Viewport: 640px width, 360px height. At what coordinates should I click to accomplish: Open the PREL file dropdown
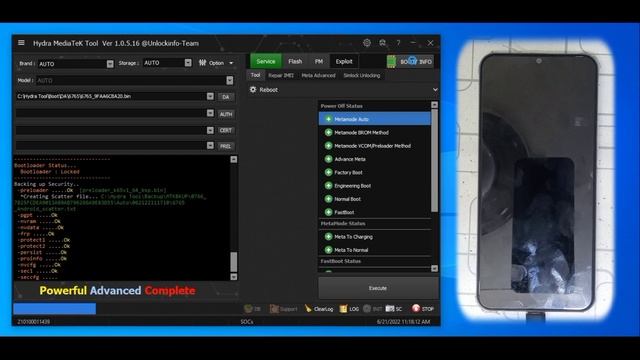[210, 145]
